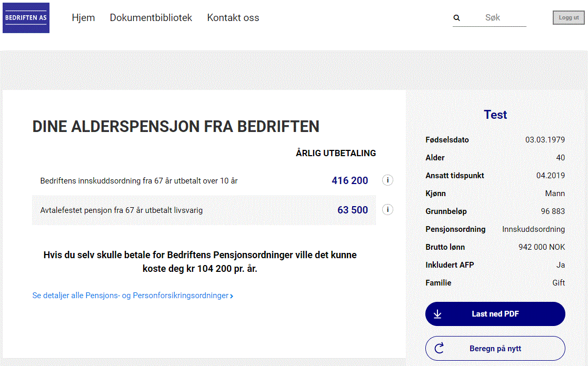Click the download arrow icon on Last ned PDF
588x366 pixels.
437,314
